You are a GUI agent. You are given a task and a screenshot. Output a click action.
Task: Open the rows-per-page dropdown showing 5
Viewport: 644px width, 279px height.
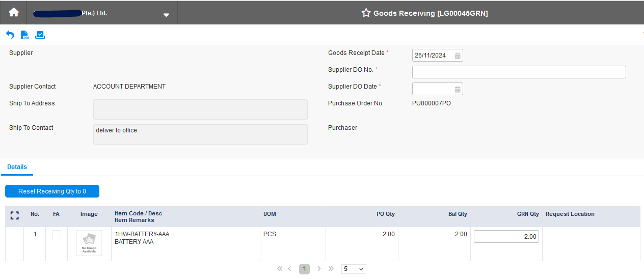[x=354, y=269]
